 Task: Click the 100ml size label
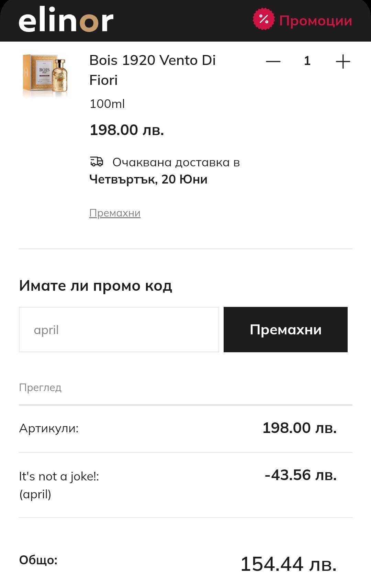(x=107, y=104)
